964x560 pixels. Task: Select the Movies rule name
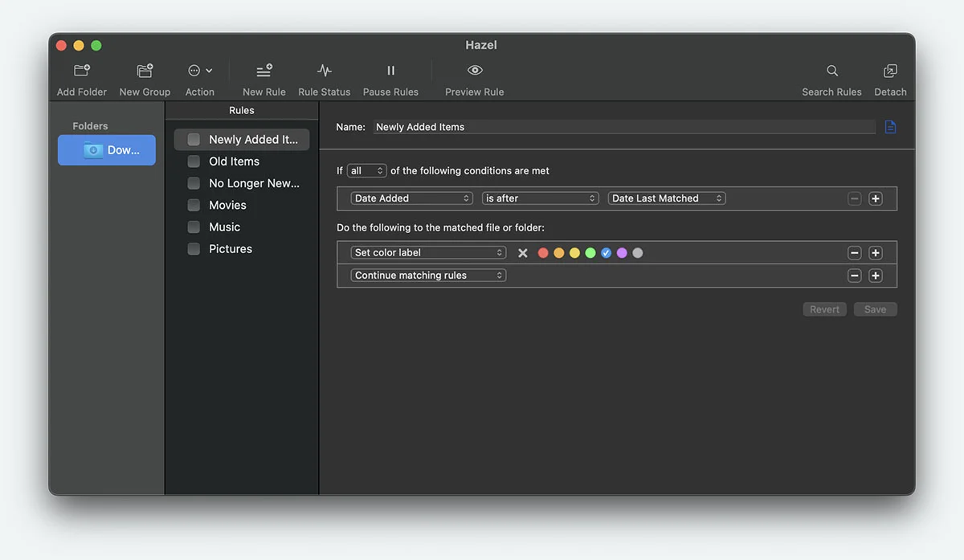tap(227, 205)
